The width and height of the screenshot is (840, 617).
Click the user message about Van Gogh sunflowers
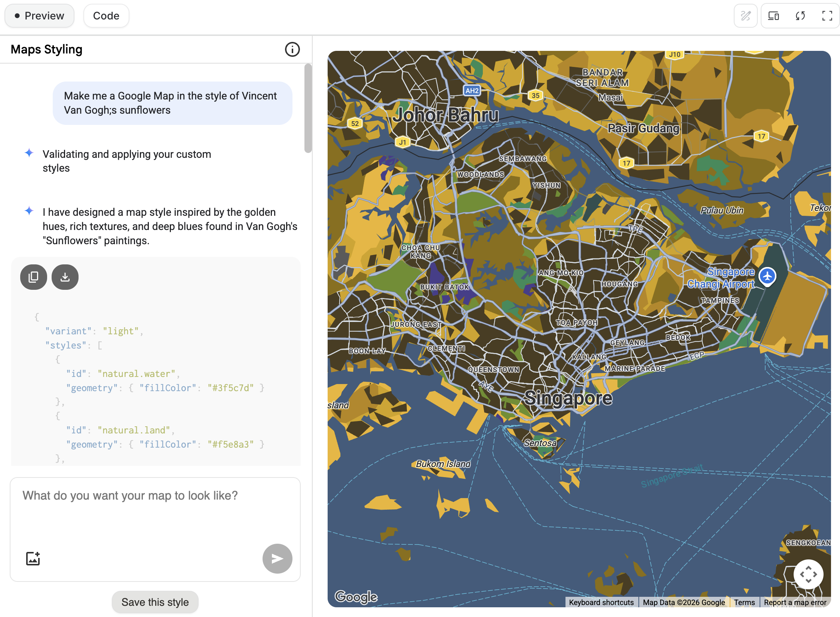pyautogui.click(x=172, y=103)
